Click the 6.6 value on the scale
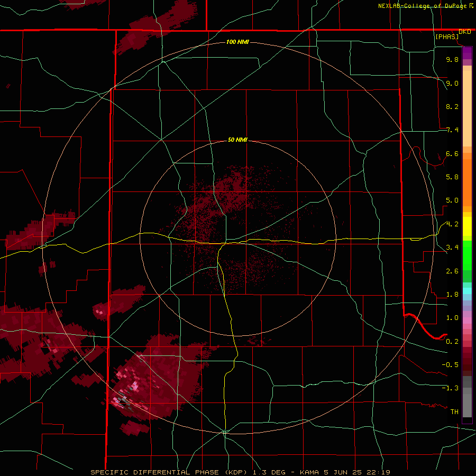This screenshot has width=476, height=476. coord(452,153)
